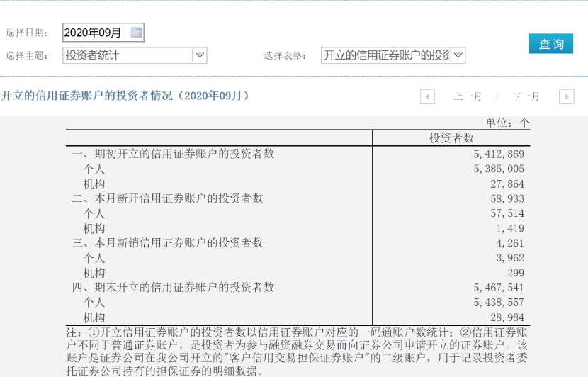Click the value 28,984
Image resolution: width=588 pixels, height=377 pixels.
coord(507,317)
